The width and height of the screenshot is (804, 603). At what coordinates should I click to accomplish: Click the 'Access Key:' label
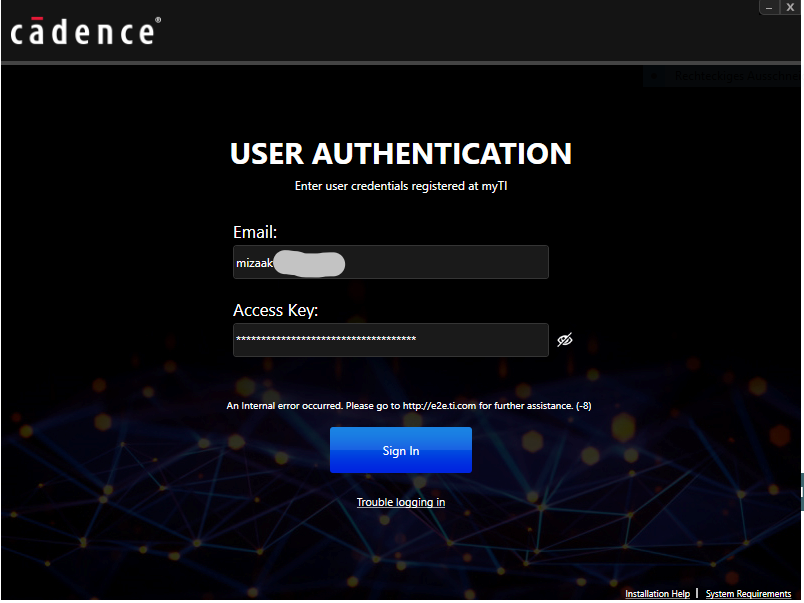click(x=275, y=310)
